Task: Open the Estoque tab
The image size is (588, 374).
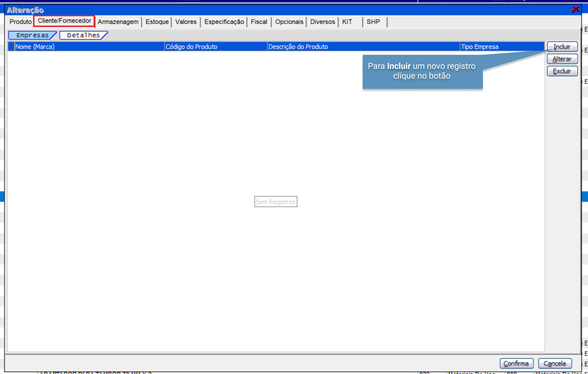Action: 157,22
